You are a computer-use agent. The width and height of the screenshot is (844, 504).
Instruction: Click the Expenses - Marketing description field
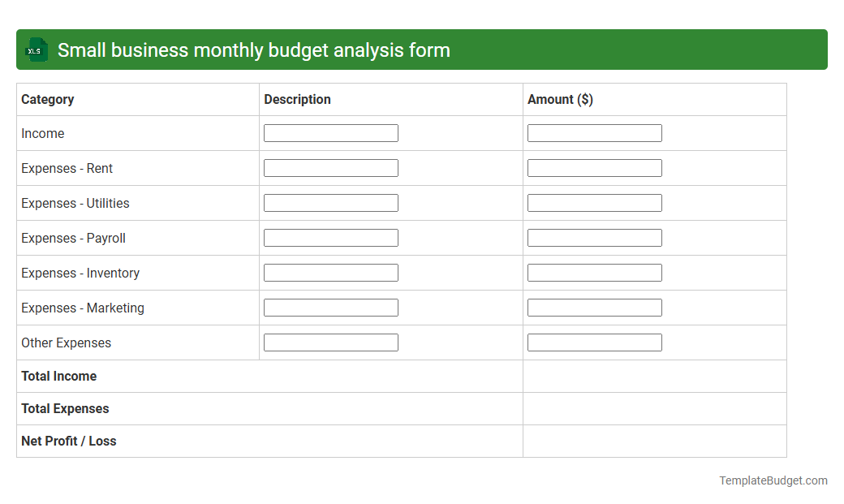tap(330, 308)
